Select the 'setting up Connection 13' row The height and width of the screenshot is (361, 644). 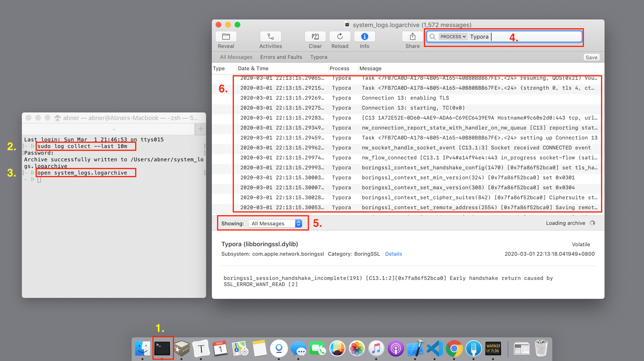408,138
